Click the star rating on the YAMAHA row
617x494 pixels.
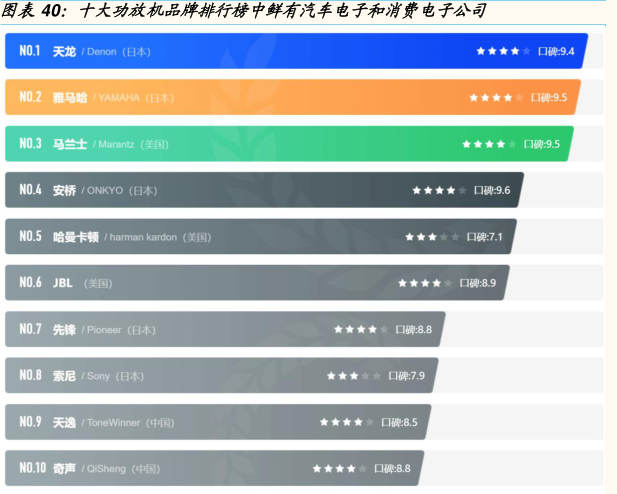496,97
